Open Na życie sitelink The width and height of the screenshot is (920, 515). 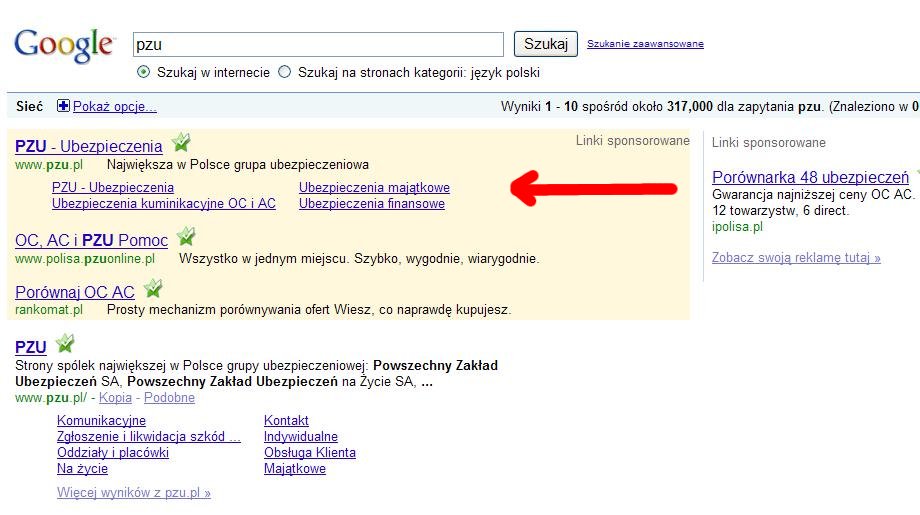click(82, 468)
